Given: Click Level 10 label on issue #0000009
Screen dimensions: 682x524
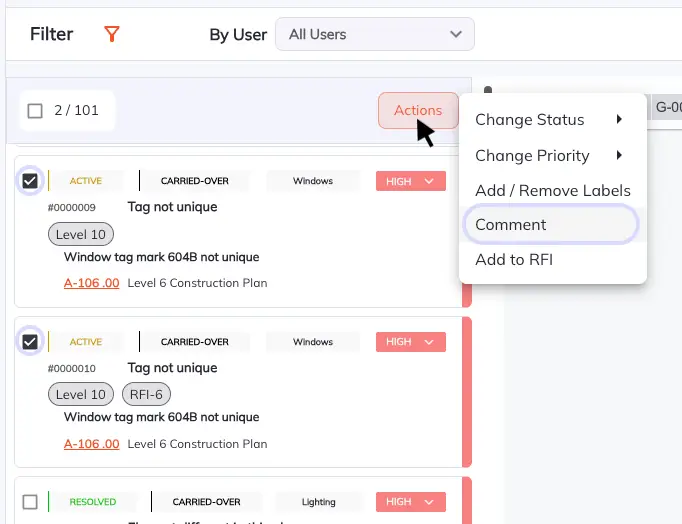Looking at the screenshot, I should [80, 234].
